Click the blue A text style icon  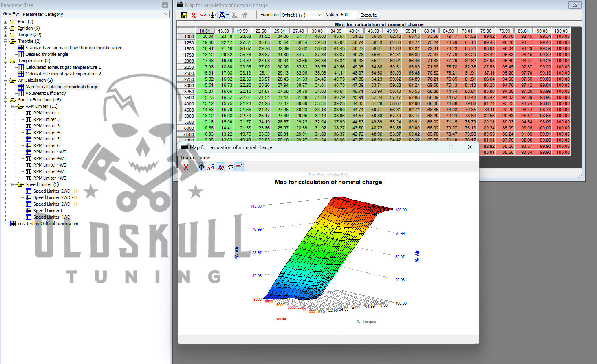222,15
